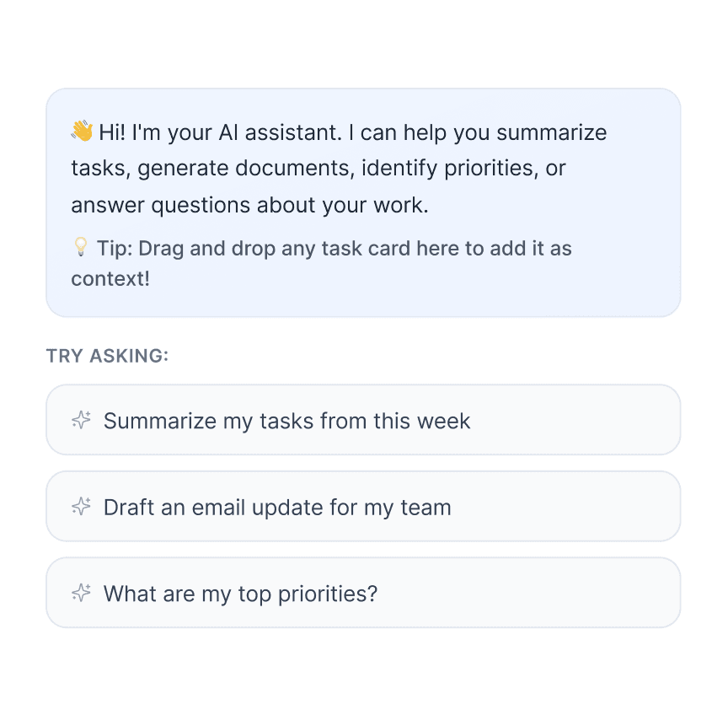The image size is (728, 715).
Task: Click the word "Summarize" in the first suggestion
Action: coord(161,421)
